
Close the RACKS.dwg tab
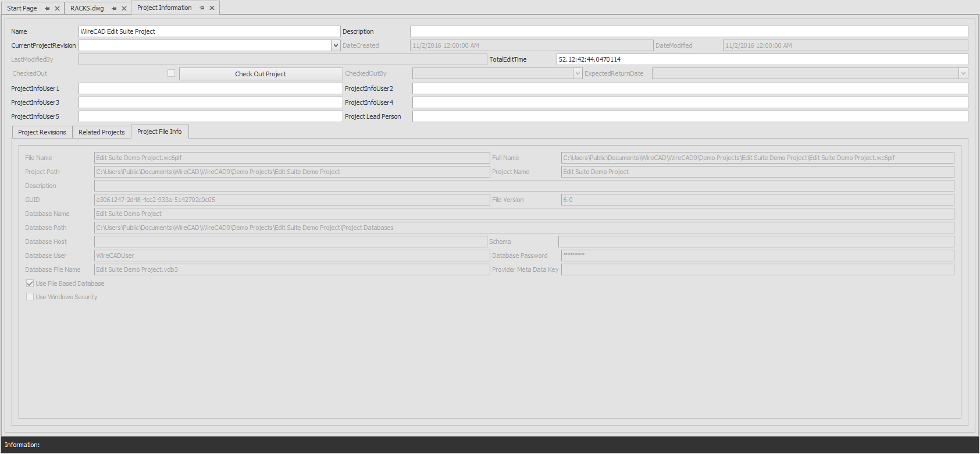(x=124, y=8)
